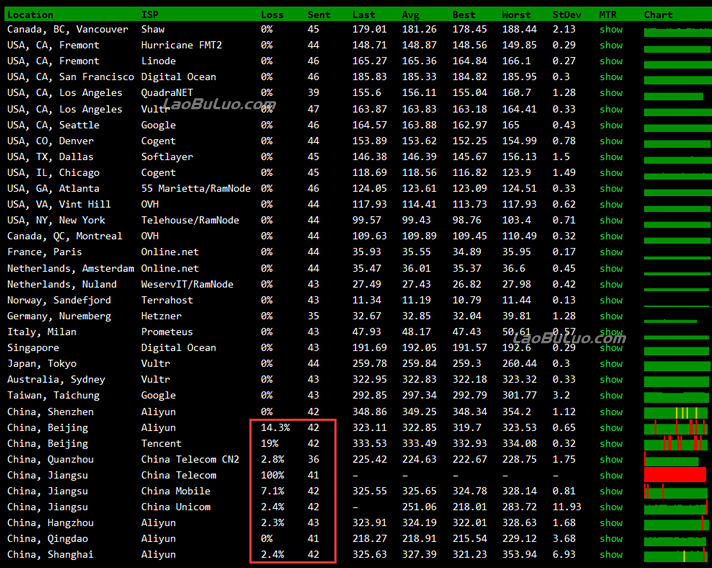Show MTR for Germany Hetzner row
The image size is (712, 568).
click(611, 316)
